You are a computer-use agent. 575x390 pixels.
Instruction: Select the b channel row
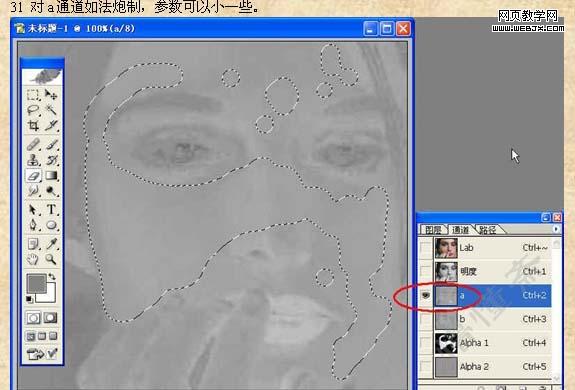point(485,319)
